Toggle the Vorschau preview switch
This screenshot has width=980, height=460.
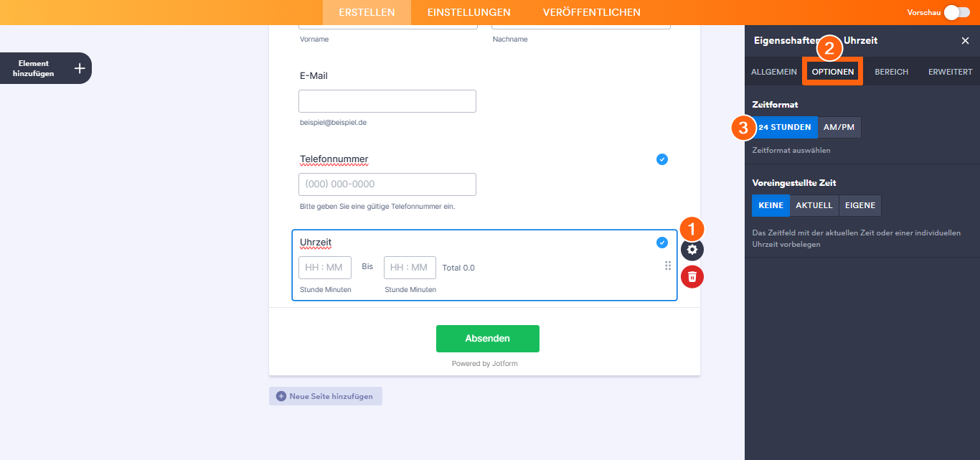tap(956, 12)
